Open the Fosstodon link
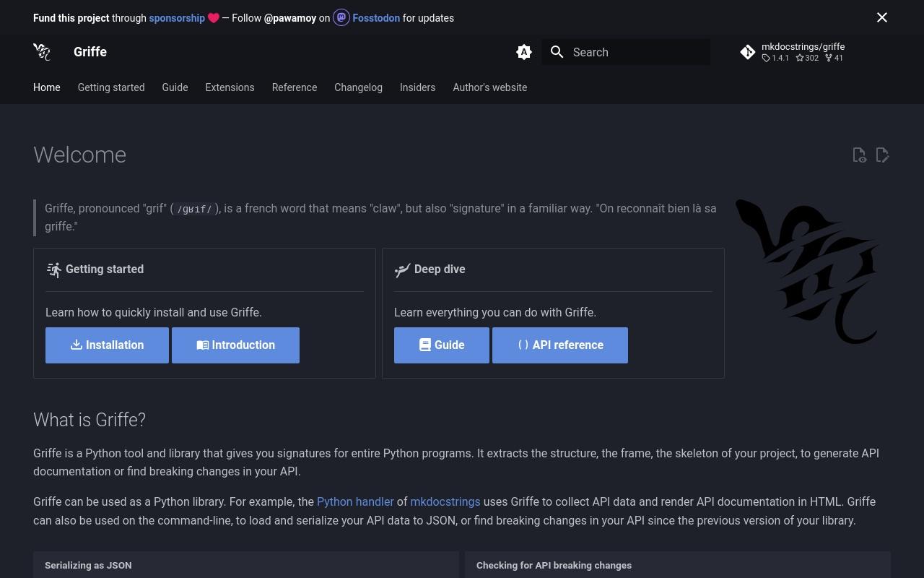The image size is (924, 578). (376, 18)
